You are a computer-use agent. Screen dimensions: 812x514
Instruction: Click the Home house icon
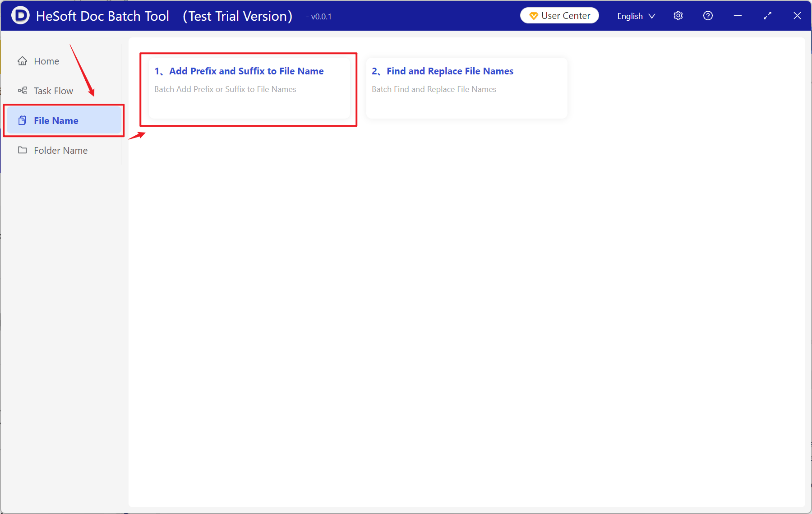coord(22,61)
